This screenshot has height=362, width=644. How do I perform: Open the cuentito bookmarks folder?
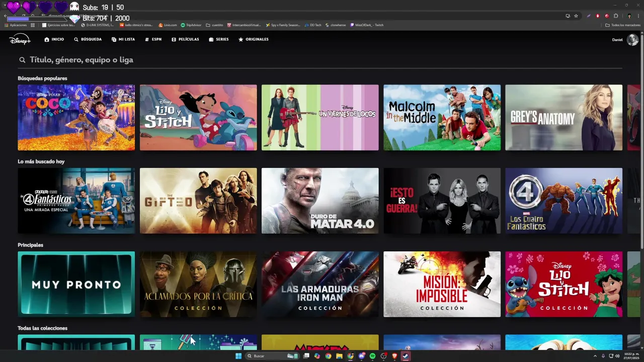click(x=214, y=25)
